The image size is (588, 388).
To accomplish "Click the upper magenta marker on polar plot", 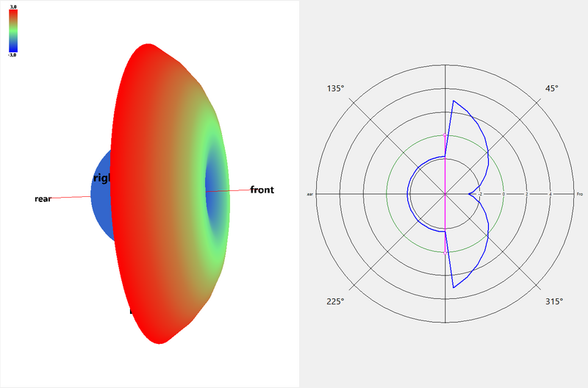I will pyautogui.click(x=445, y=136).
